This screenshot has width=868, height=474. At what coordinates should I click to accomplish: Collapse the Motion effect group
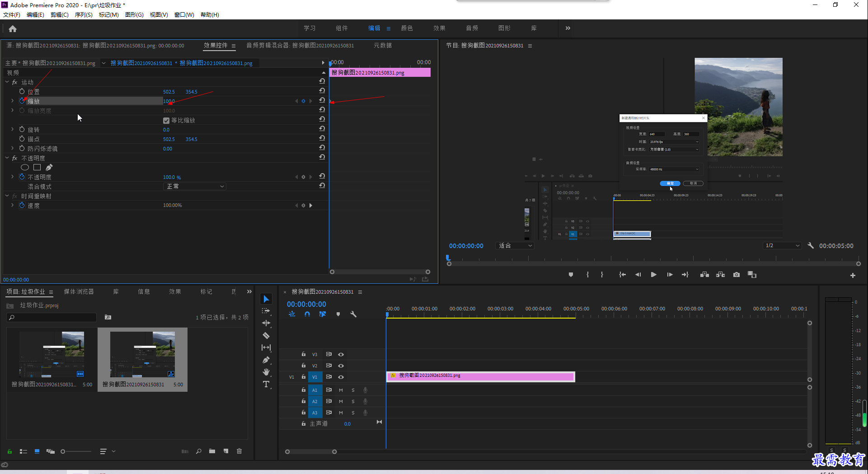click(7, 82)
